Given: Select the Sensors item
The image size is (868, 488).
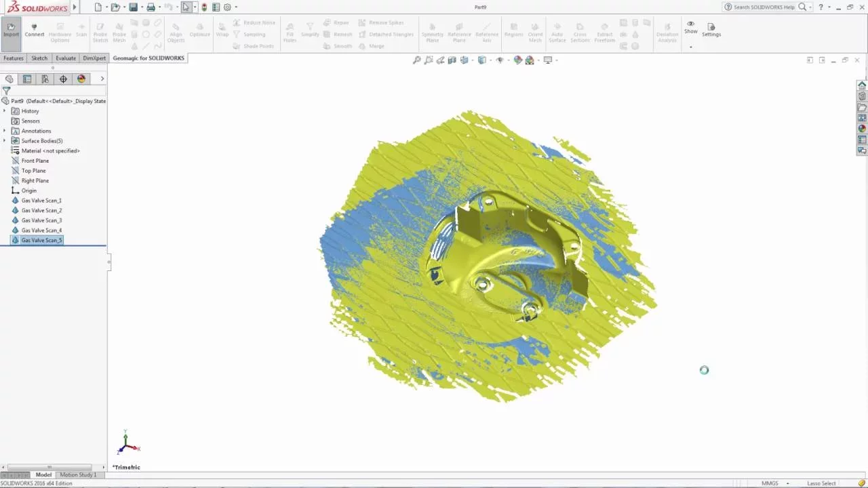Looking at the screenshot, I should coord(26,121).
